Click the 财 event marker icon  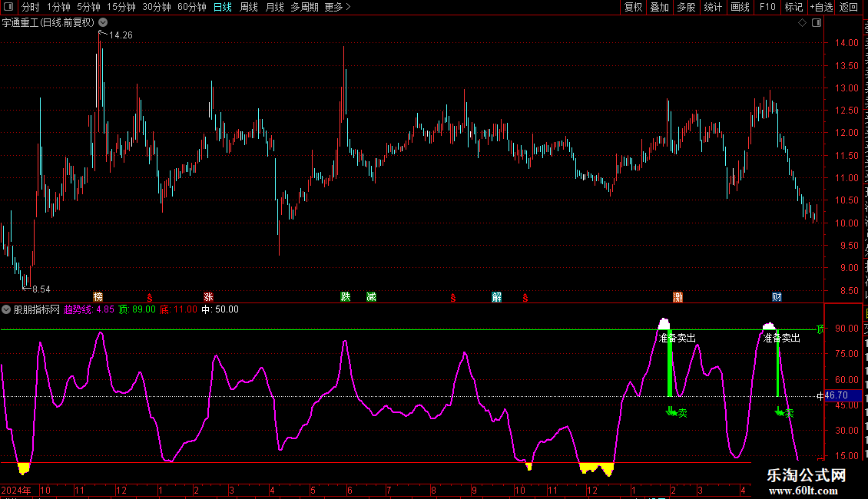click(x=777, y=297)
